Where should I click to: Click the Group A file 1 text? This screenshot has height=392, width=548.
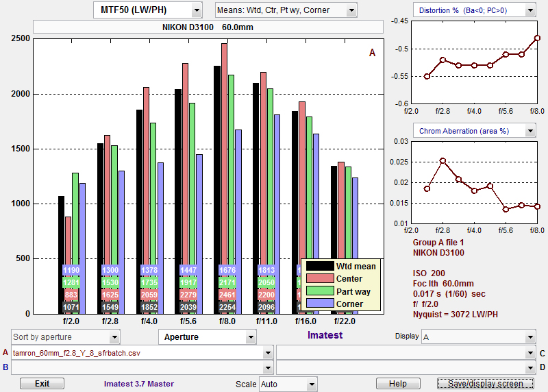click(x=438, y=243)
